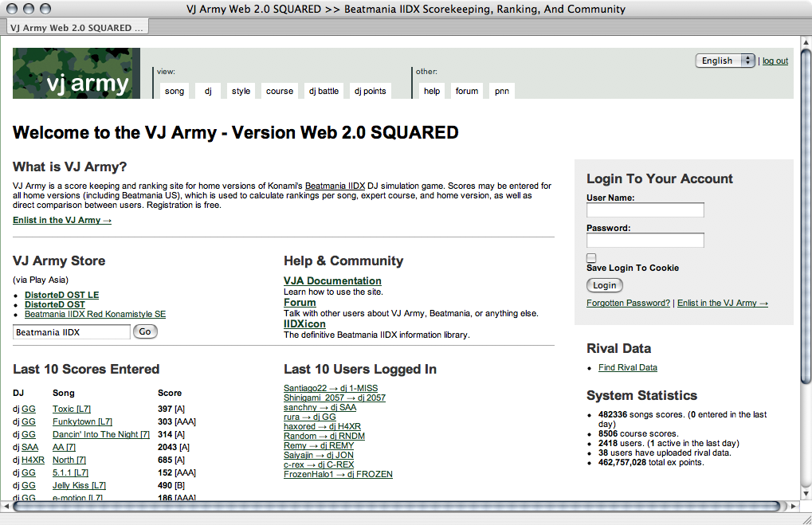This screenshot has width=812, height=525.
Task: Click the vj army logo banner
Action: (x=76, y=73)
